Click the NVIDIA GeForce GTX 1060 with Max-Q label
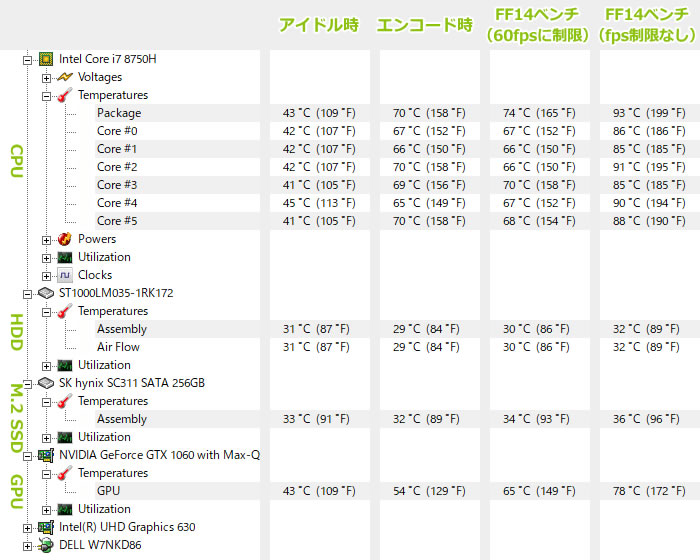The height and width of the screenshot is (560, 700). [159, 455]
